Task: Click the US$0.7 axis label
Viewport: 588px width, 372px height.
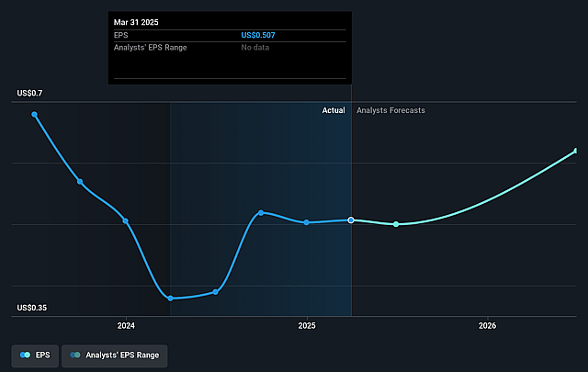Action: tap(29, 93)
